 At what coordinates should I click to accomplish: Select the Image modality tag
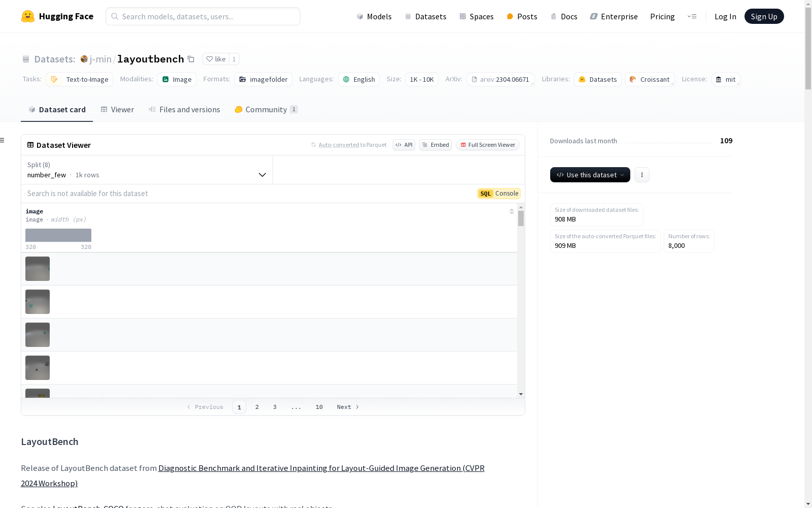[177, 79]
